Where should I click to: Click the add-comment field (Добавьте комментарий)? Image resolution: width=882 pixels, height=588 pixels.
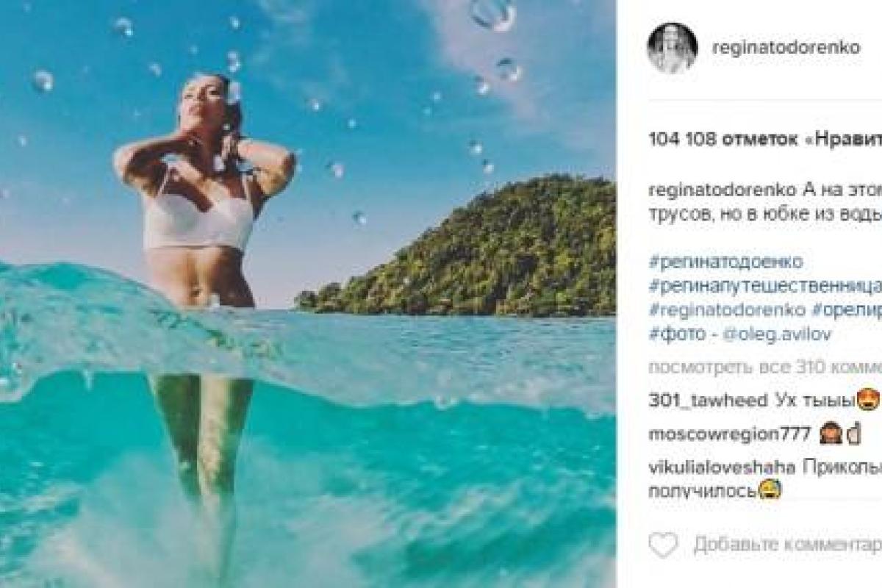786,545
